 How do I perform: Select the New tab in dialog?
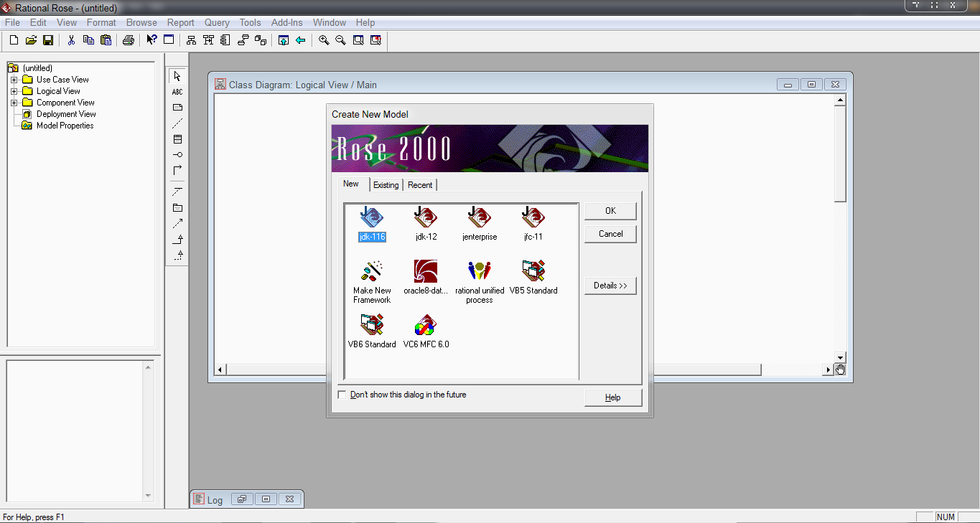(x=351, y=184)
